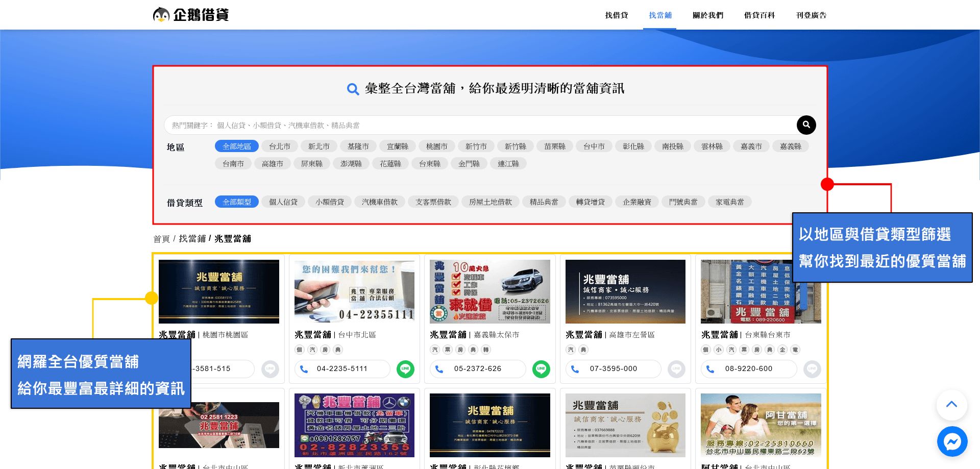Click 個 tag on 台中市北區 card
This screenshot has height=469, width=980.
pos(300,350)
